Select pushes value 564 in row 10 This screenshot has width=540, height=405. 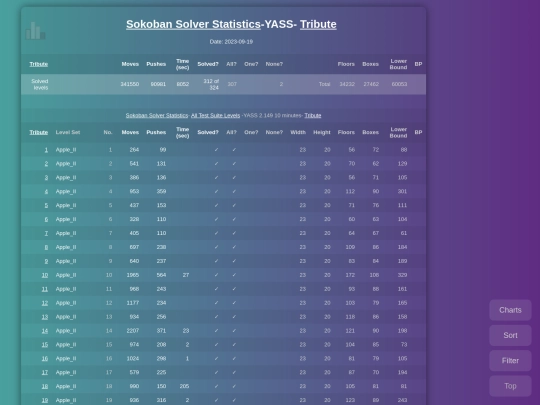click(x=161, y=275)
